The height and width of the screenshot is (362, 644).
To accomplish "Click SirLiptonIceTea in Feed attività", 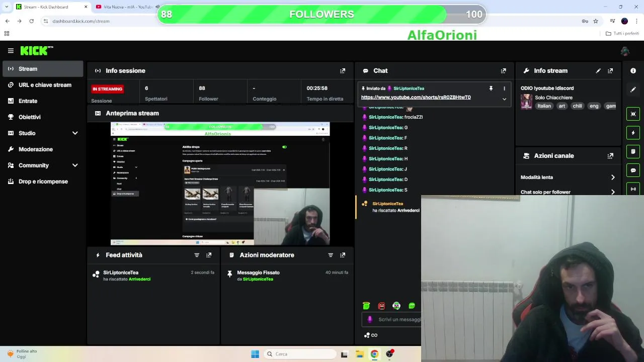I will pyautogui.click(x=121, y=273).
